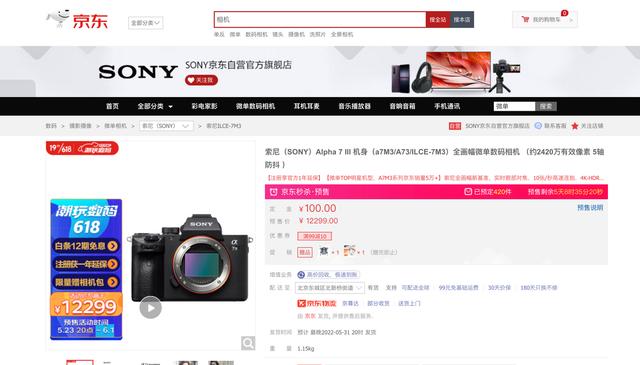Screen dimensions: 640x365
Task: Click the 数码相机 hot search keyword
Action: [256, 35]
